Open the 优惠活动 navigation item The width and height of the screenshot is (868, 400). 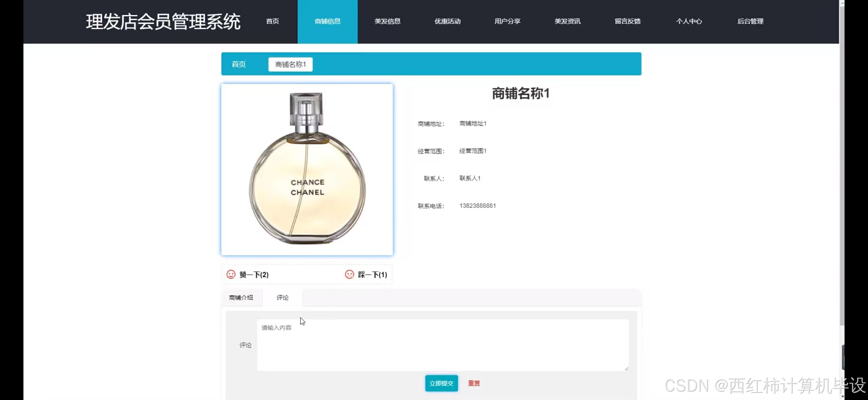447,21
